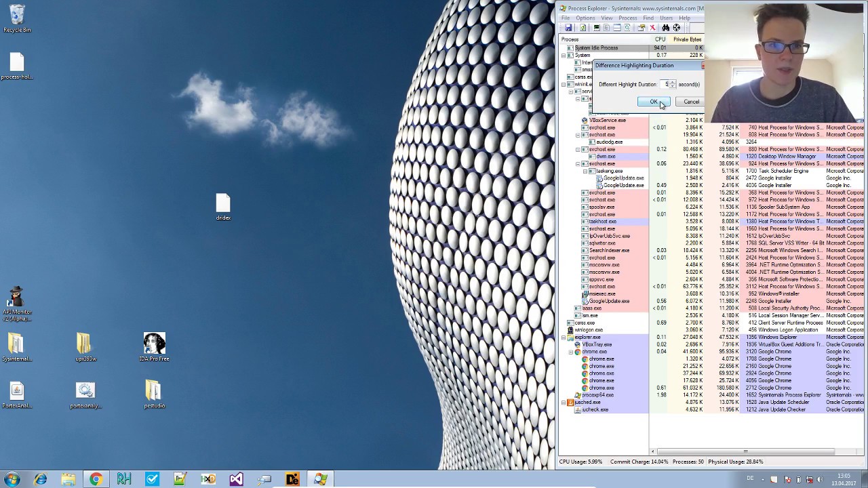Select the dridex file on the desktop
This screenshot has height=488, width=868.
(x=223, y=207)
